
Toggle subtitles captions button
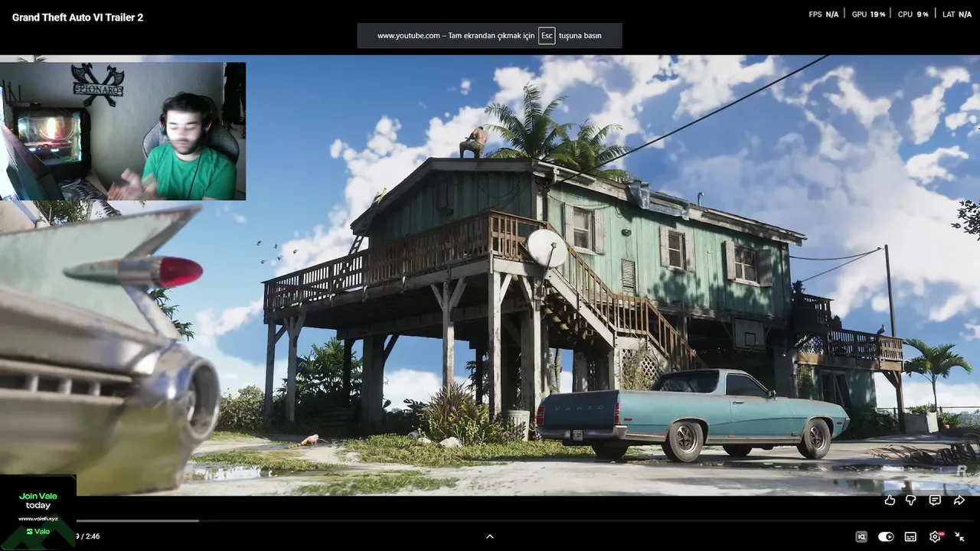pyautogui.click(x=910, y=536)
